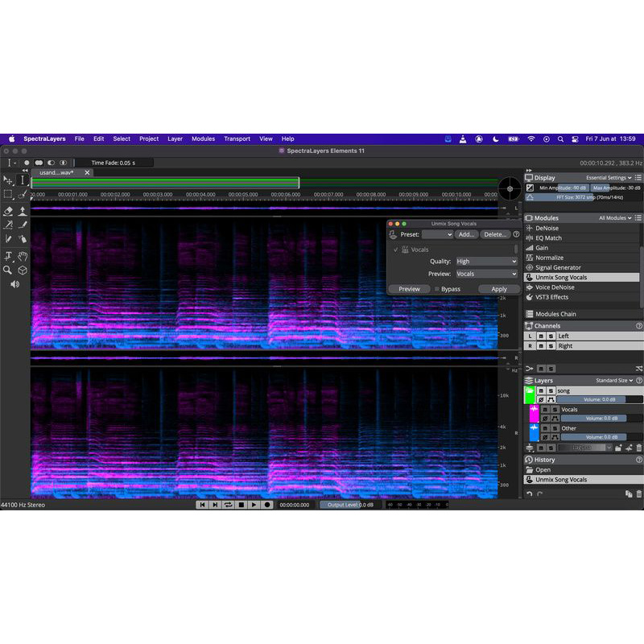Open the Quality dropdown set to High

(486, 261)
